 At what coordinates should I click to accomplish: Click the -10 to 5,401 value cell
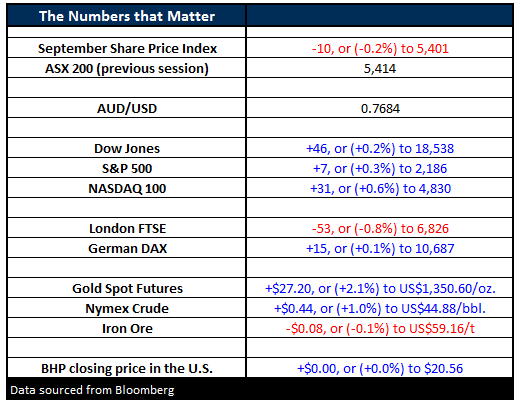pos(380,48)
